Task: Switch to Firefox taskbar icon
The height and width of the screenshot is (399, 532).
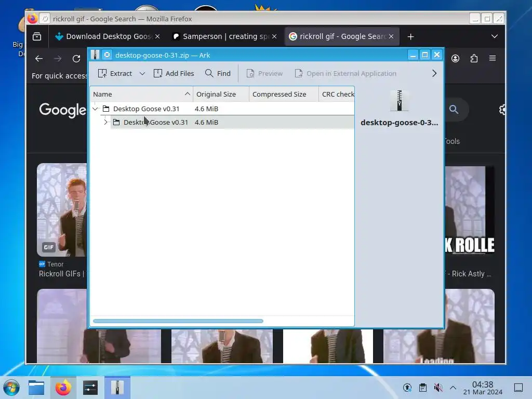Action: tap(63, 388)
